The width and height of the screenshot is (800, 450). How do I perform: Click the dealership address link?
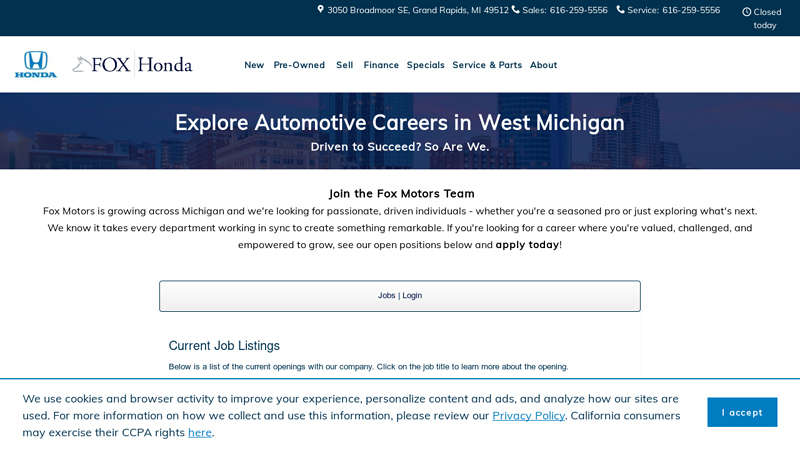(x=418, y=10)
